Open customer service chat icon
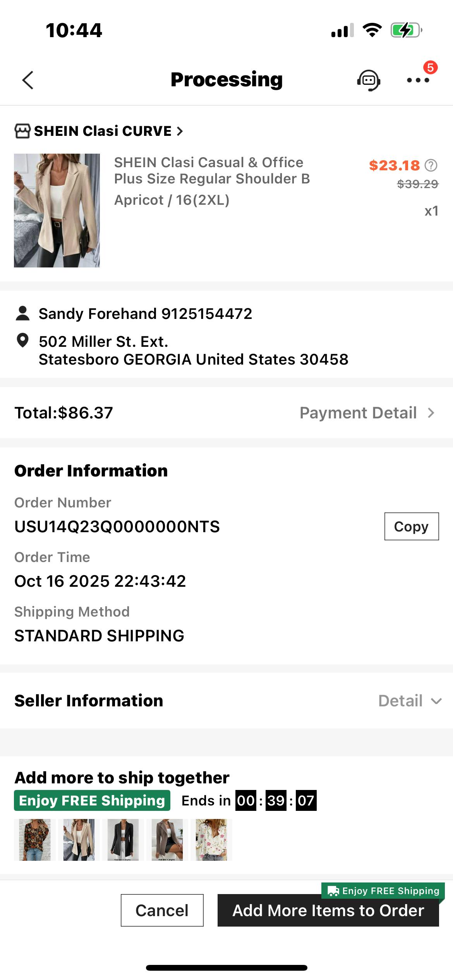 pos(368,80)
